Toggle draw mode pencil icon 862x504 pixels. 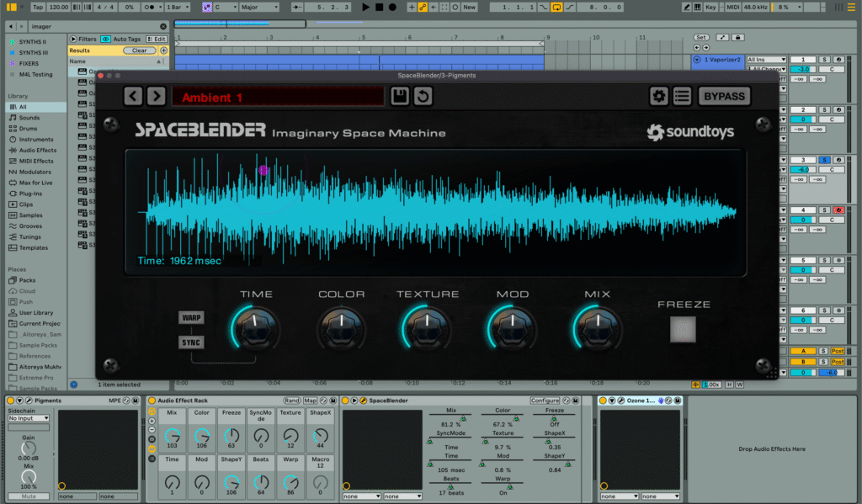687,7
